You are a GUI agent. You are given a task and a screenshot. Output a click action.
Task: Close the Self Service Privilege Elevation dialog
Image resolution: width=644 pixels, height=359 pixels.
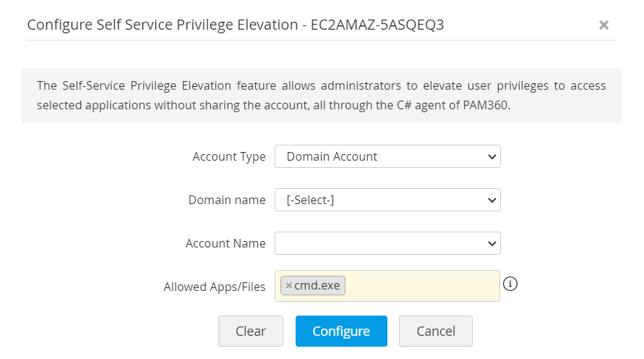click(604, 25)
